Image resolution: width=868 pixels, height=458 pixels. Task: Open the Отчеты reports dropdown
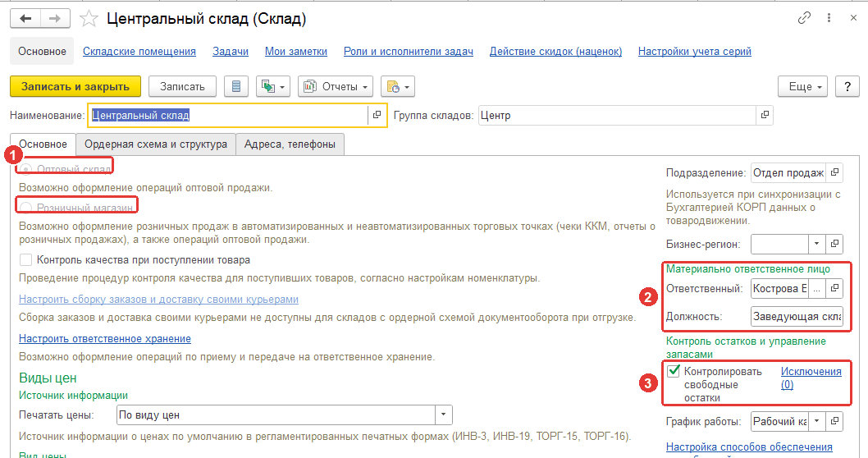336,86
